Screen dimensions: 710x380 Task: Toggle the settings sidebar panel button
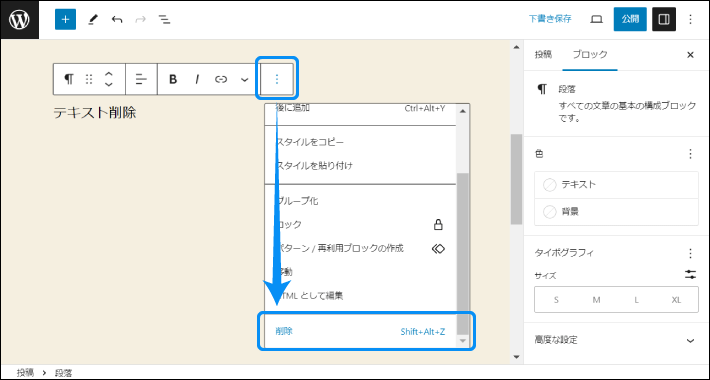coord(664,19)
